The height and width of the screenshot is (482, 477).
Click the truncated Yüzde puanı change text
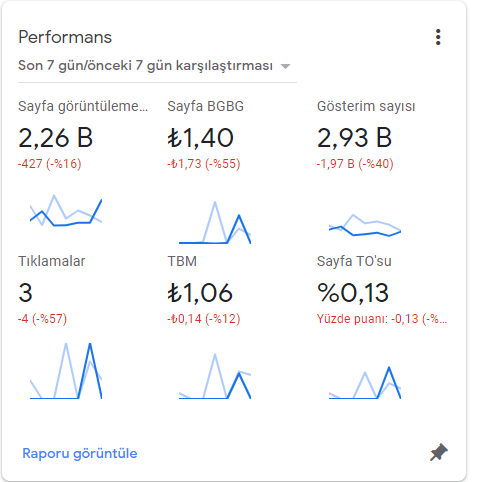pyautogui.click(x=382, y=319)
